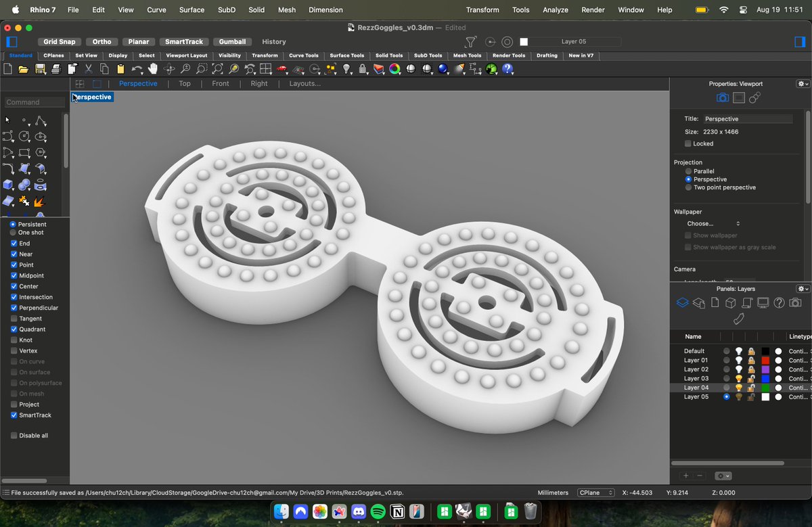Viewport: 812px width, 527px height.
Task: Select the Layer 01 red color swatch
Action: (765, 360)
